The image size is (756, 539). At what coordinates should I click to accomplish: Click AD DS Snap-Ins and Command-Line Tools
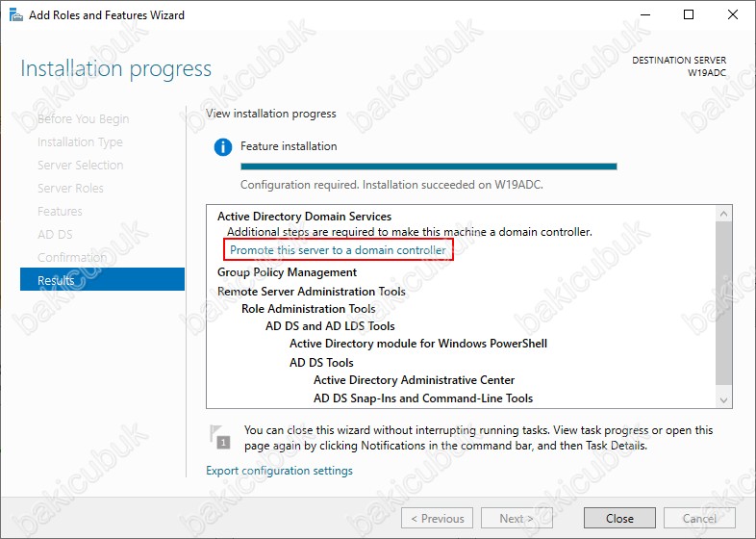(x=423, y=398)
